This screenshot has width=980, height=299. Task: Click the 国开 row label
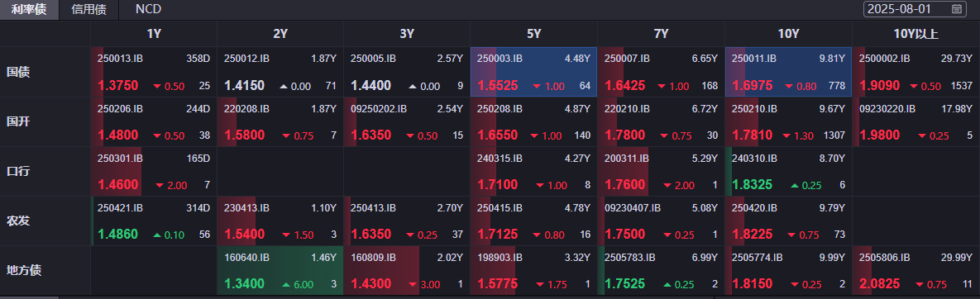pos(18,121)
